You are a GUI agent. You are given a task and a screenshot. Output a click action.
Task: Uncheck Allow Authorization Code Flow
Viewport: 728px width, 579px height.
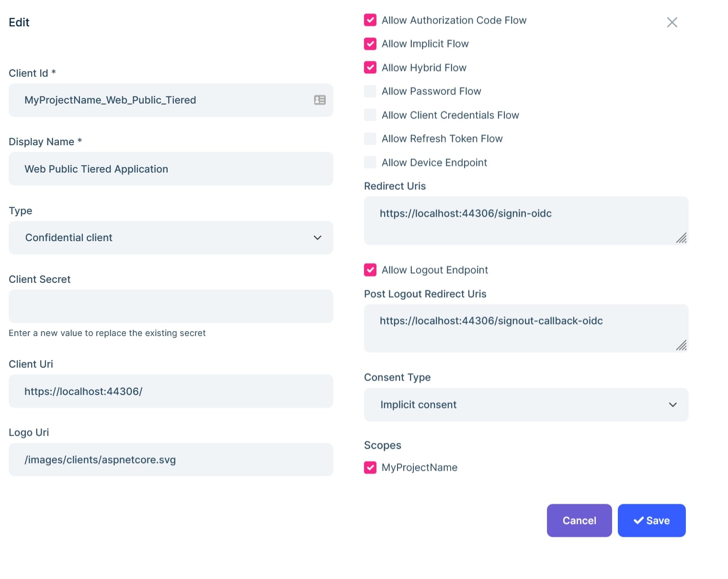(370, 20)
